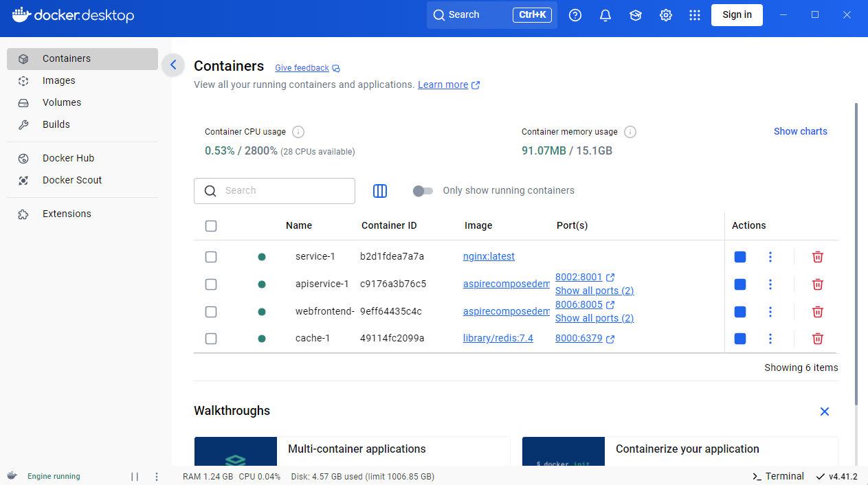Image resolution: width=868 pixels, height=485 pixels.
Task: Open Docker Scout in the sidebar
Action: [x=82, y=181]
